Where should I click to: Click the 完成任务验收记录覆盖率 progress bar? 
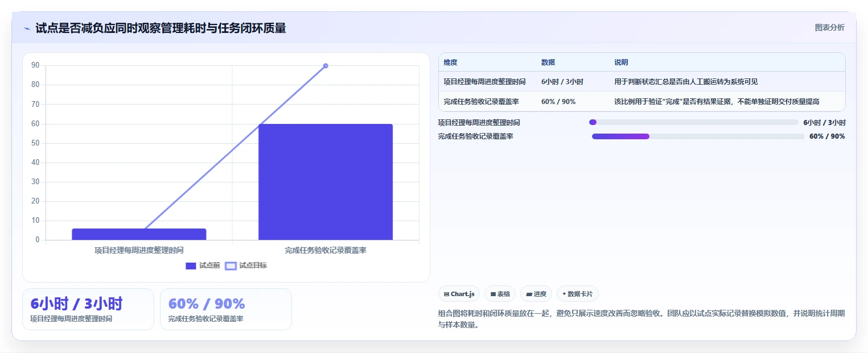[x=698, y=136]
